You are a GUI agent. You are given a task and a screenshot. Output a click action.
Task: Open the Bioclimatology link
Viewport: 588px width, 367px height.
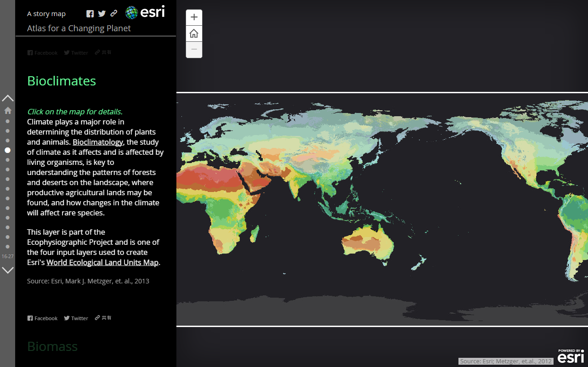(x=98, y=142)
